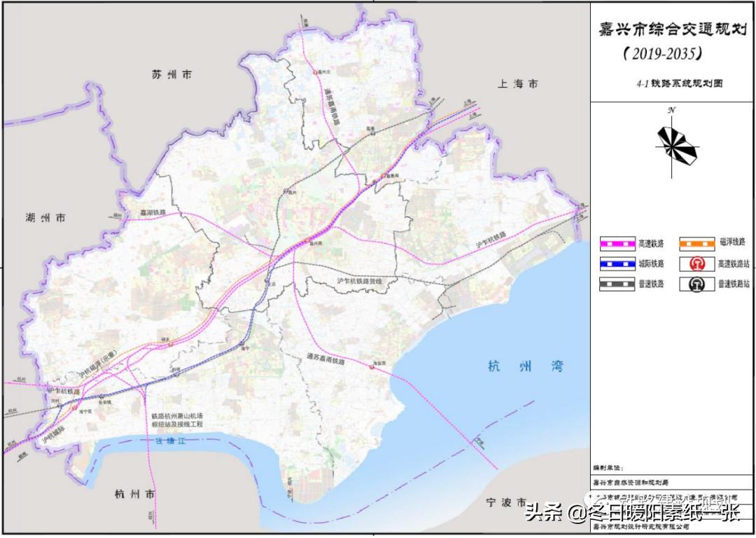Click the 海盐西 station marker near Hangzhou Bay

coord(371,366)
